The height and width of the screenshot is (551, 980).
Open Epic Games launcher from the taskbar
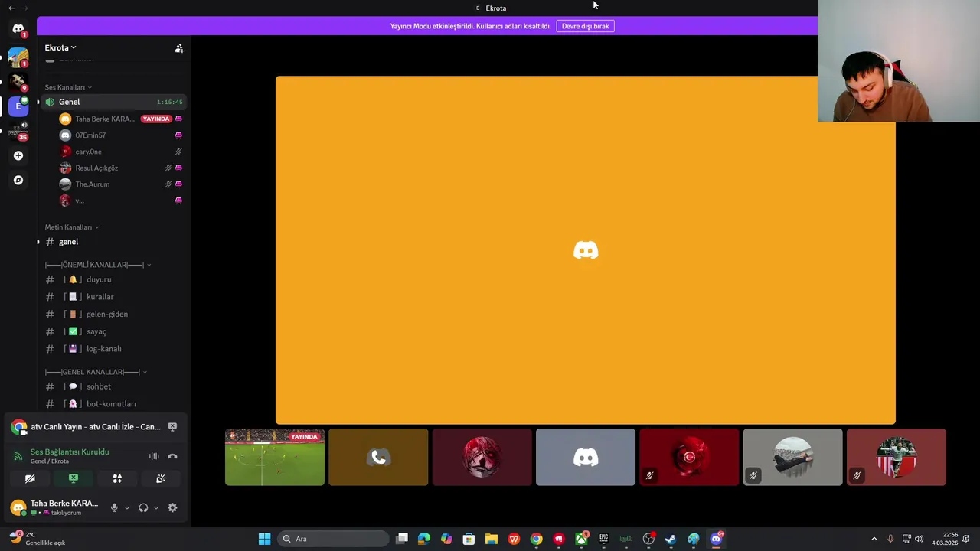click(x=603, y=539)
